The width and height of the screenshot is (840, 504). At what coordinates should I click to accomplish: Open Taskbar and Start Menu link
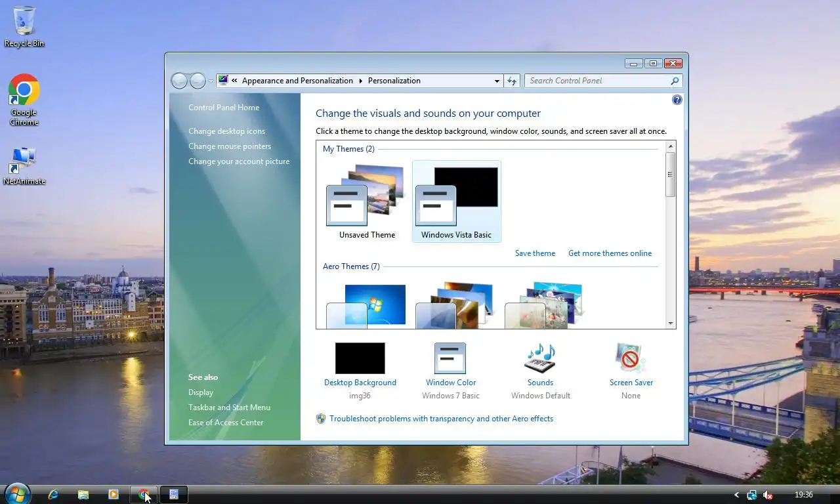tap(229, 408)
